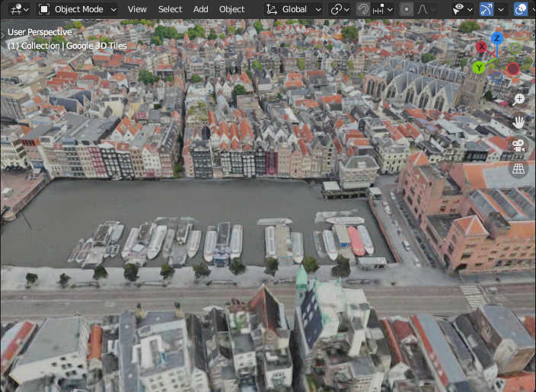Toggle viewport overlays button
The image size is (536, 392).
pos(520,9)
